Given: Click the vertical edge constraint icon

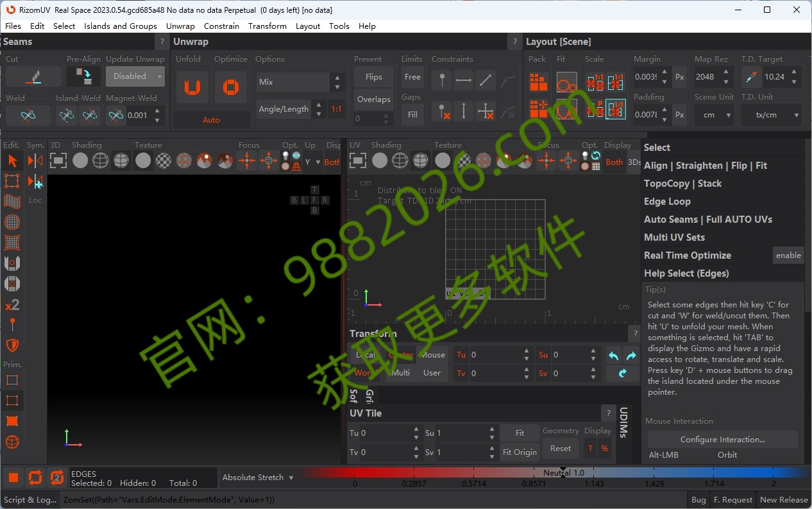Looking at the screenshot, I should [464, 110].
